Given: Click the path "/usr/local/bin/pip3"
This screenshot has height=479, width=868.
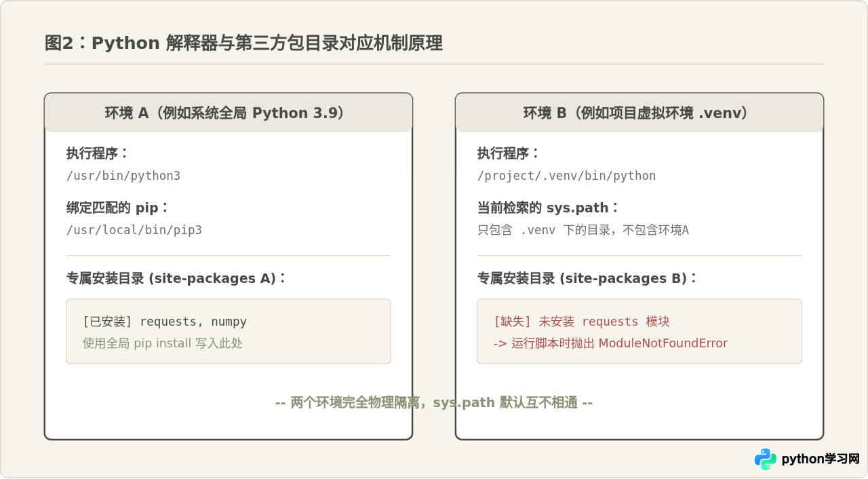Looking at the screenshot, I should (x=134, y=230).
